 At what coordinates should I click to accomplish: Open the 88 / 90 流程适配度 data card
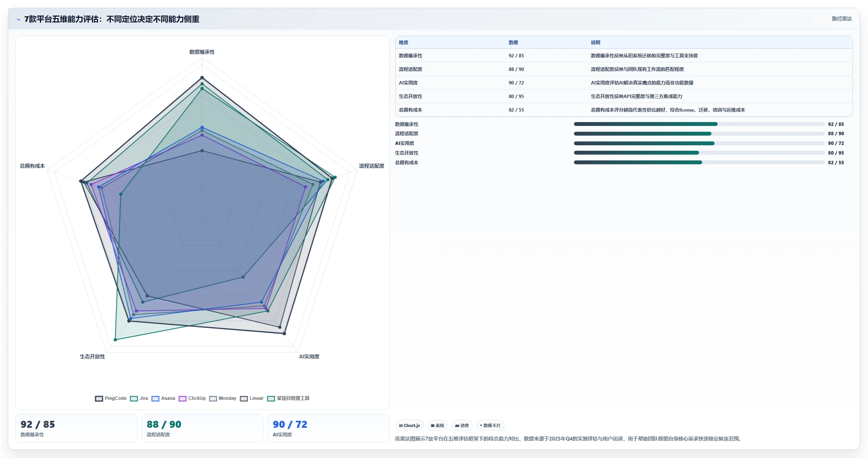[x=202, y=428]
